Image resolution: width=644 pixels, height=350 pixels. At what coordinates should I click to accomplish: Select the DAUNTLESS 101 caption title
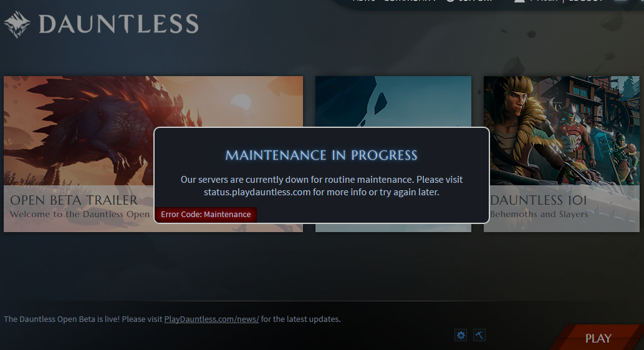click(539, 200)
